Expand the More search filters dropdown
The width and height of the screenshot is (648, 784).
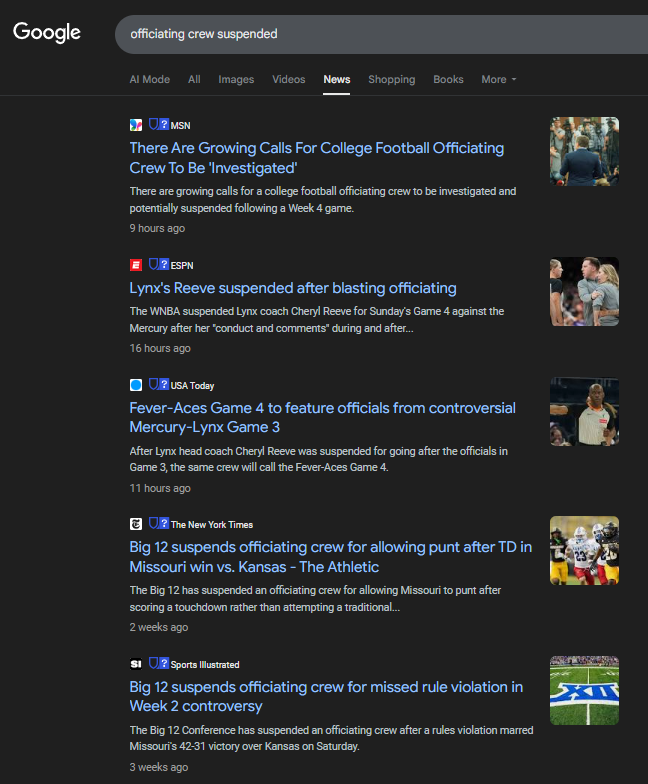tap(498, 80)
